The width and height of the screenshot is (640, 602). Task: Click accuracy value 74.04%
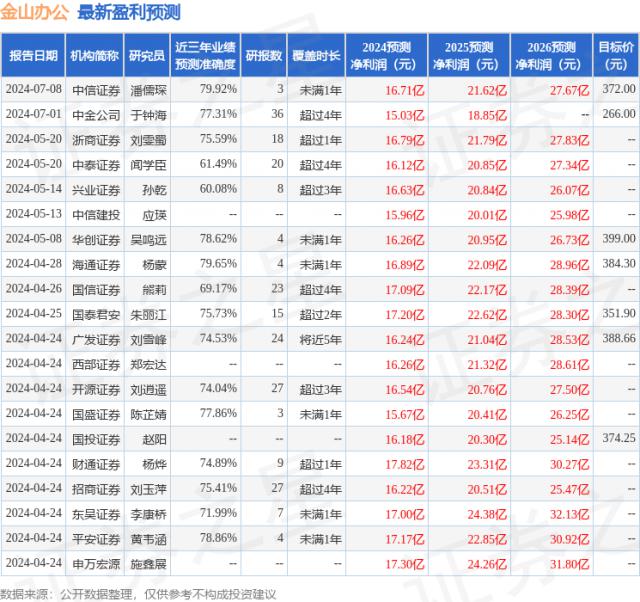click(218, 388)
